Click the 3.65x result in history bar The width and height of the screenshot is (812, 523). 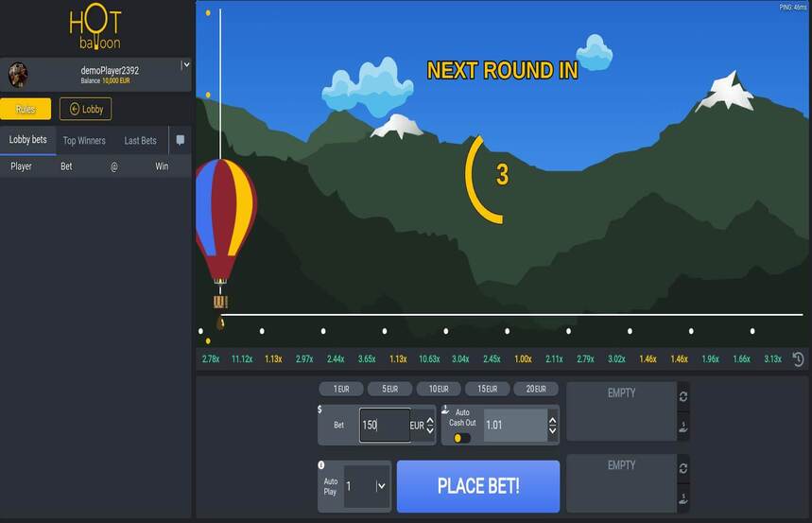(367, 358)
